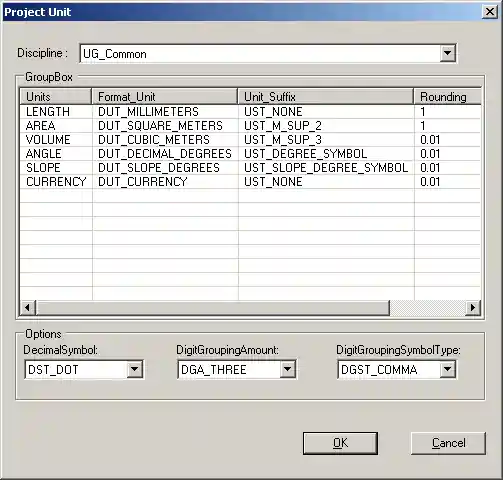Viewport: 503px width, 480px height.
Task: Click the Rounding column header
Action: pyautogui.click(x=447, y=97)
